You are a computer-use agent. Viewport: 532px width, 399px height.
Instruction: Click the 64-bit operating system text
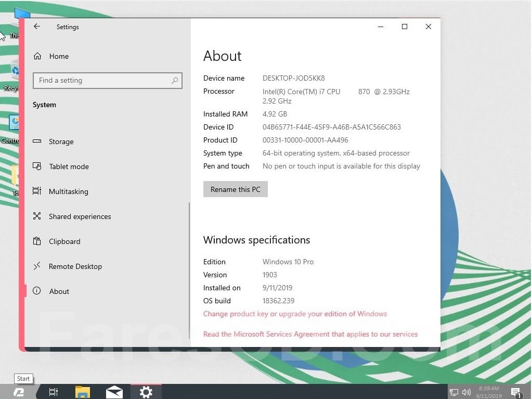tap(336, 153)
